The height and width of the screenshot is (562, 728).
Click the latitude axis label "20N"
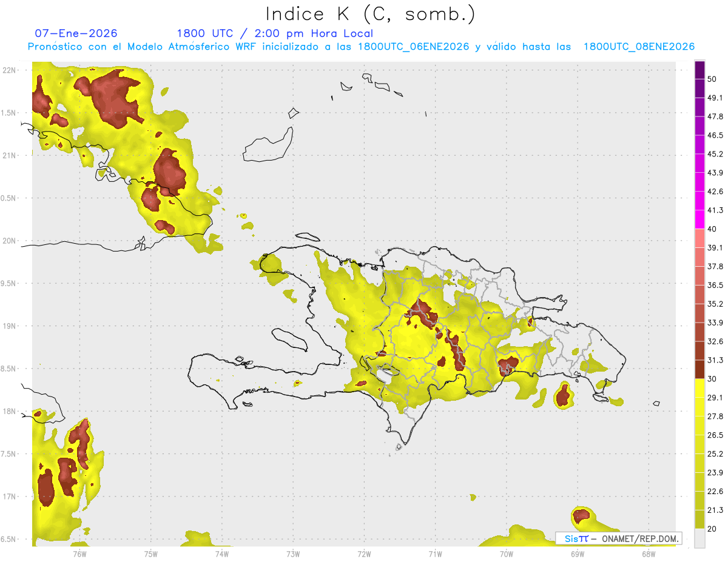pyautogui.click(x=10, y=241)
